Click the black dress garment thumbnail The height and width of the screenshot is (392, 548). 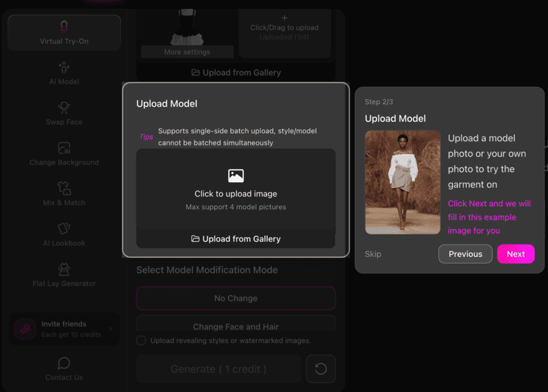(x=187, y=27)
